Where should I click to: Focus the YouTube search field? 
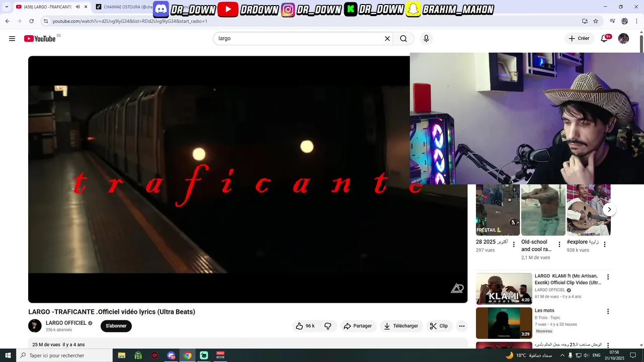299,39
